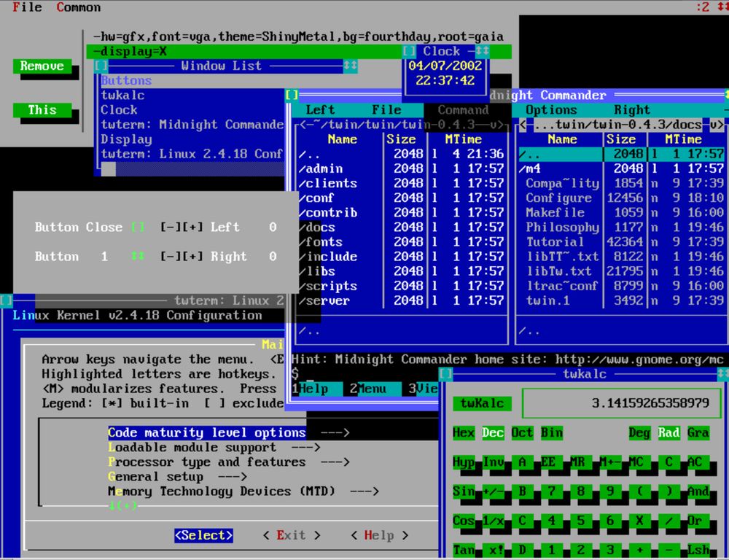This screenshot has height=560, width=729.
Task: Click the Midnight Commander window close box
Action: point(292,96)
